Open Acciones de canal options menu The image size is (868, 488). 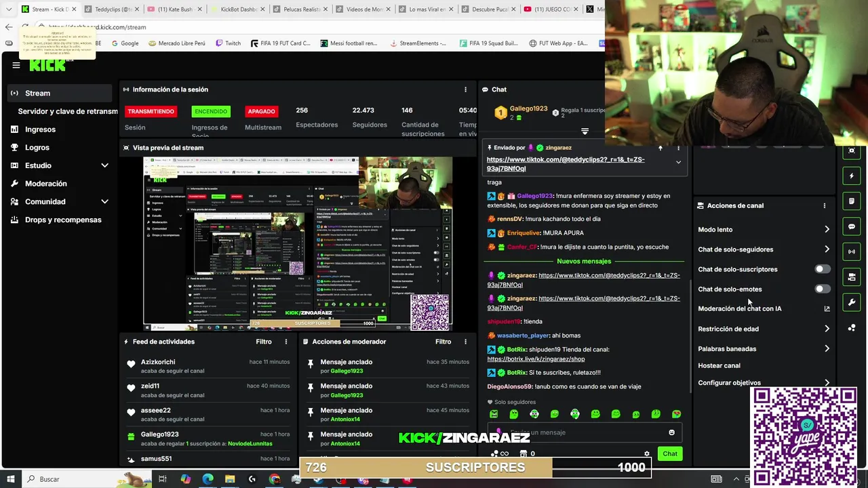pos(825,205)
